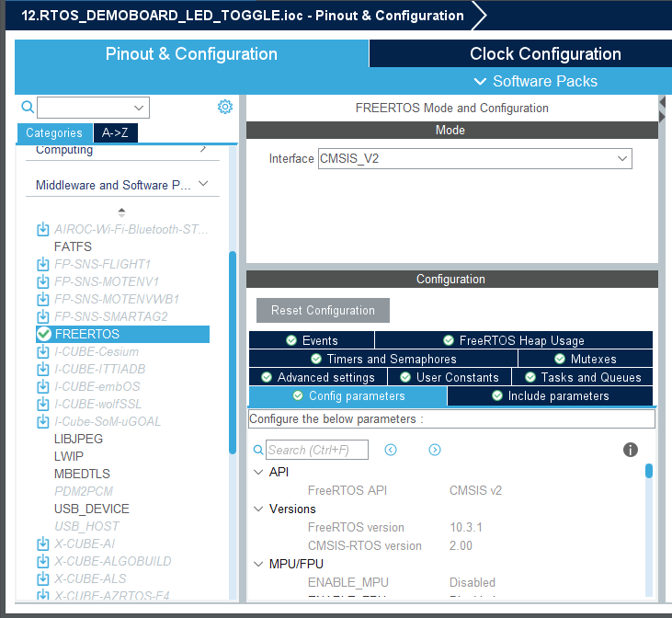
Task: Expand the Software Packs menu
Action: coord(536,81)
